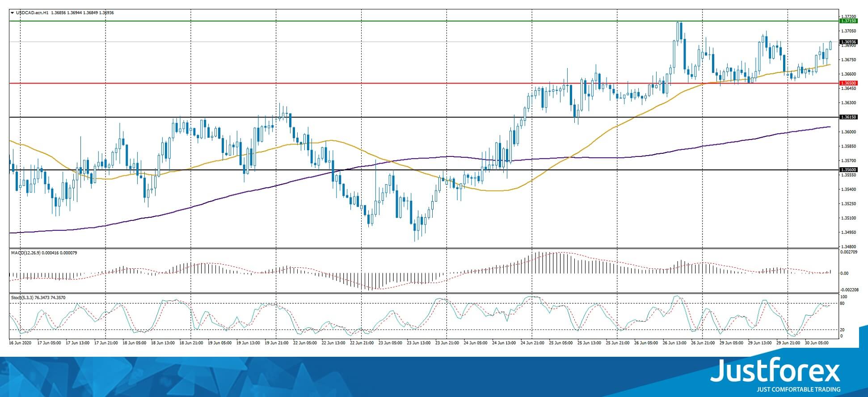This screenshot has height=397, width=868.
Task: Click the 1.37200 price axis value
Action: pos(849,16)
